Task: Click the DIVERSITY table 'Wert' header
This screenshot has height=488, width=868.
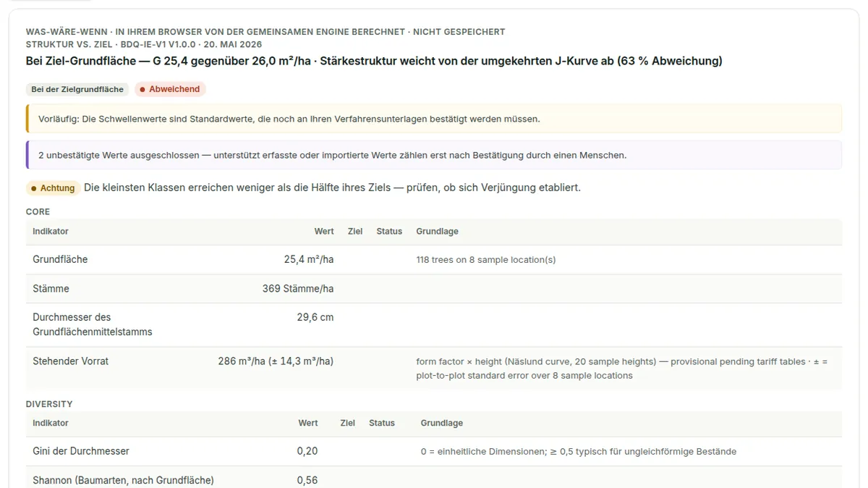Action: pyautogui.click(x=308, y=423)
